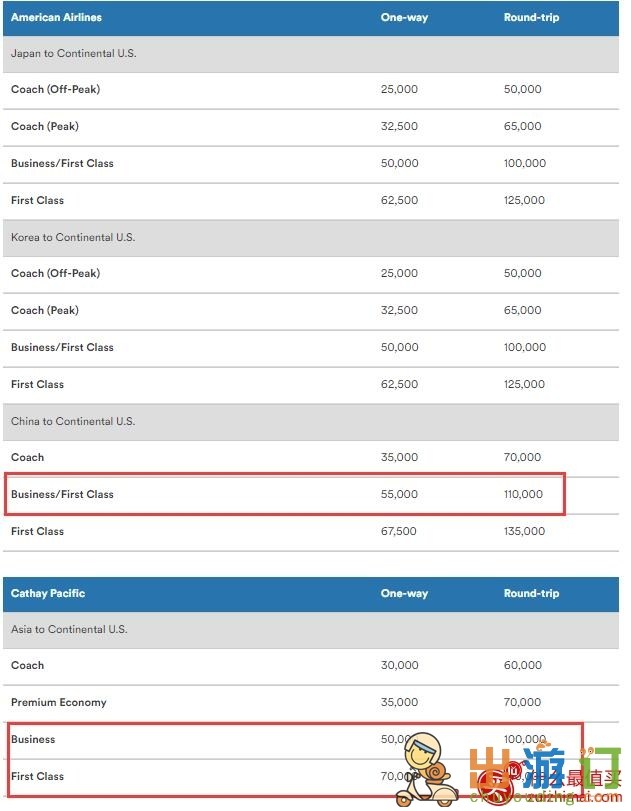Click the Premium Economy row label
Screen dimensions: 631x811
coord(58,703)
